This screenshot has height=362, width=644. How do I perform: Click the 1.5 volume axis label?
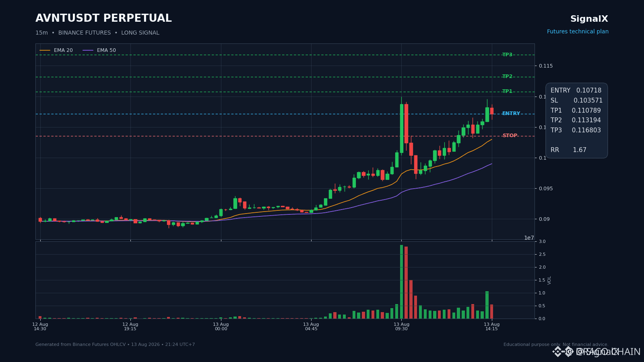coord(542,280)
